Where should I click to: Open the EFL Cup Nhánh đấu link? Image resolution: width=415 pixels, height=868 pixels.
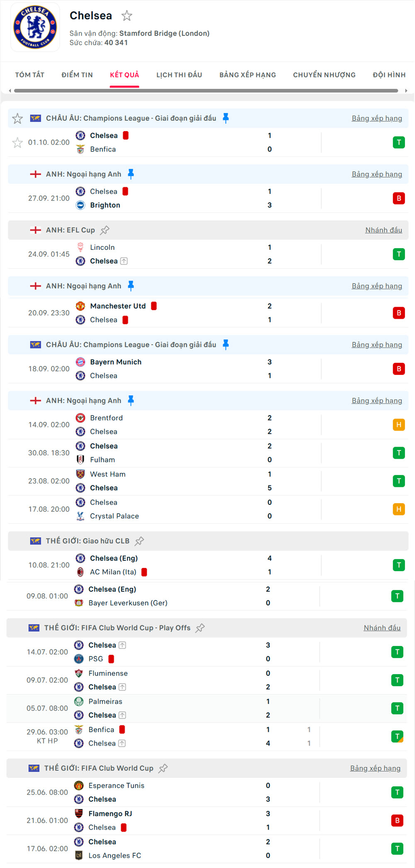[383, 230]
